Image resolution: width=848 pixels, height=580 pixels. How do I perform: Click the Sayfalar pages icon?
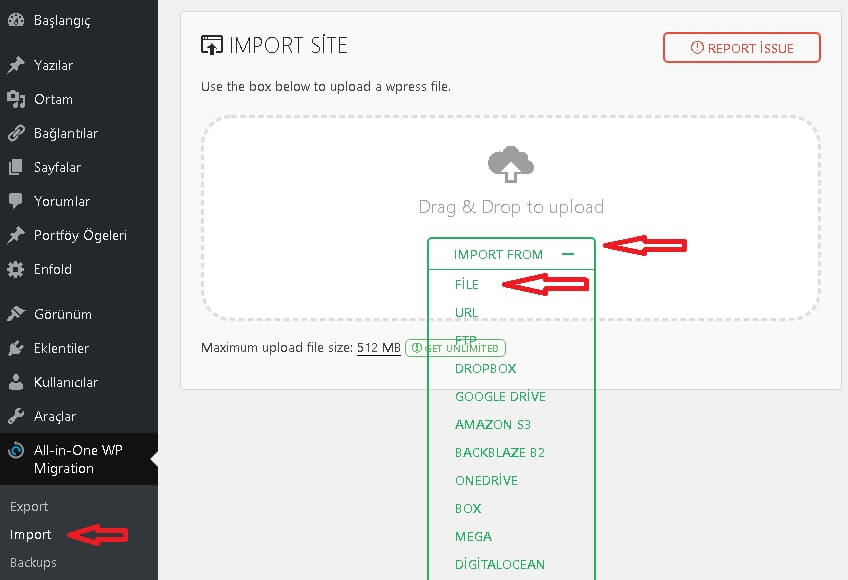(x=16, y=167)
